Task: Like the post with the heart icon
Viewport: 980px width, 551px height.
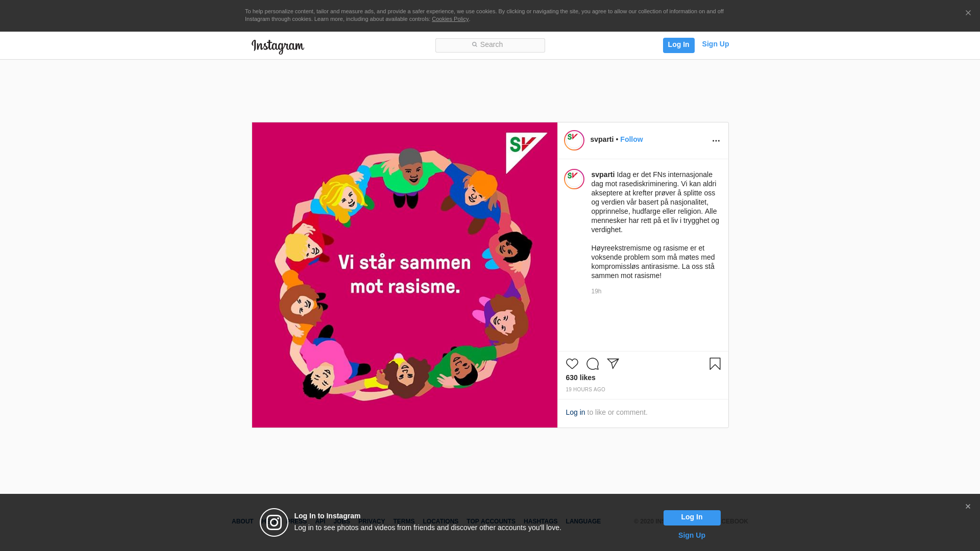Action: click(x=572, y=364)
